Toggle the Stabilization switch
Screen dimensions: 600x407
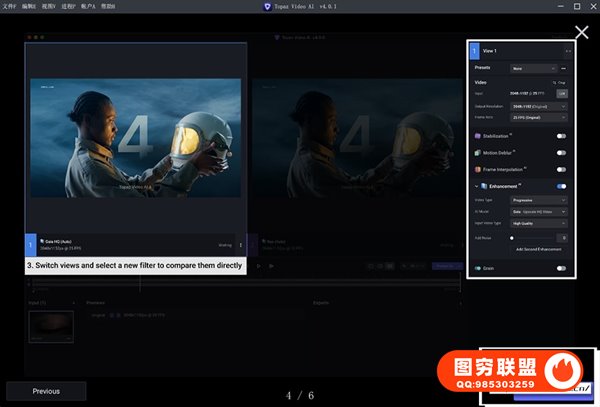pos(561,135)
